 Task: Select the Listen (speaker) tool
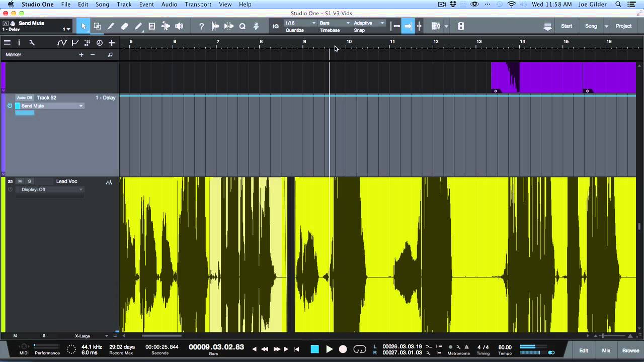pyautogui.click(x=179, y=26)
